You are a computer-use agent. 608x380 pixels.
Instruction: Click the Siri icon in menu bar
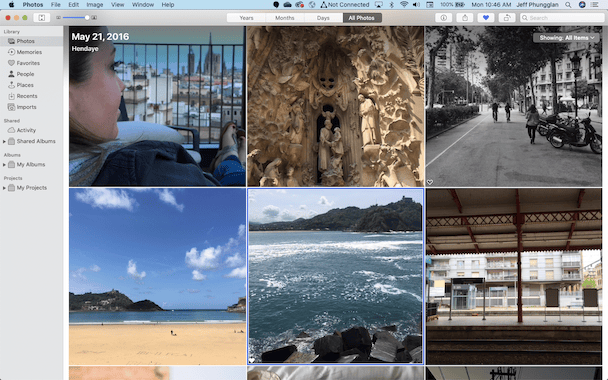tap(582, 5)
